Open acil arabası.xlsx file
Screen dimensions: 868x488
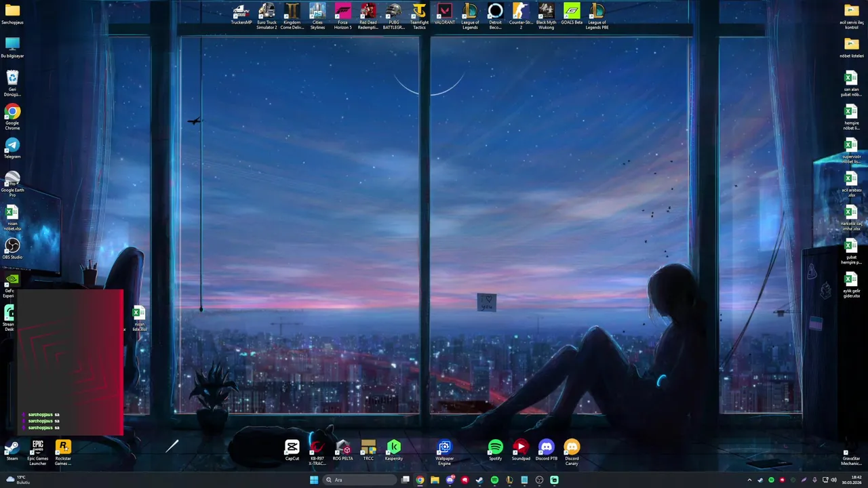(x=851, y=184)
